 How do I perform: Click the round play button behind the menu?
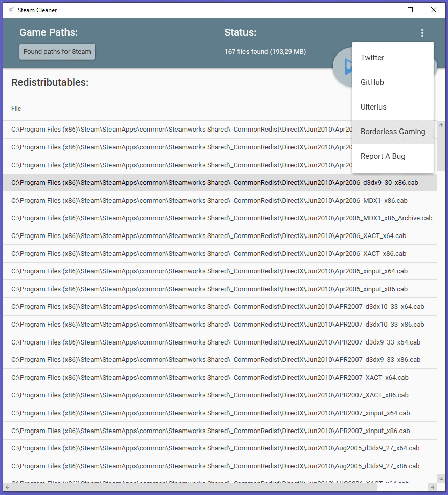click(x=343, y=67)
